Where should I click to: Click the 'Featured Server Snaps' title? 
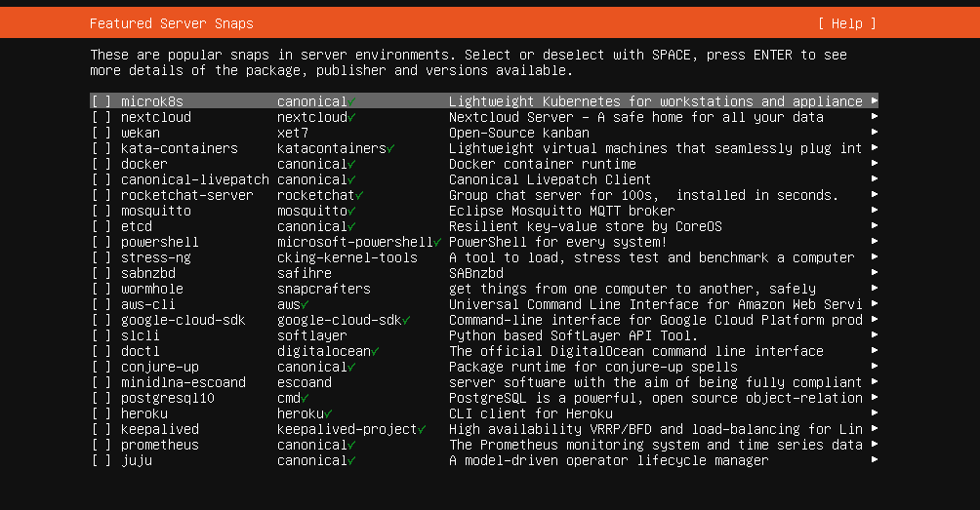click(x=171, y=23)
